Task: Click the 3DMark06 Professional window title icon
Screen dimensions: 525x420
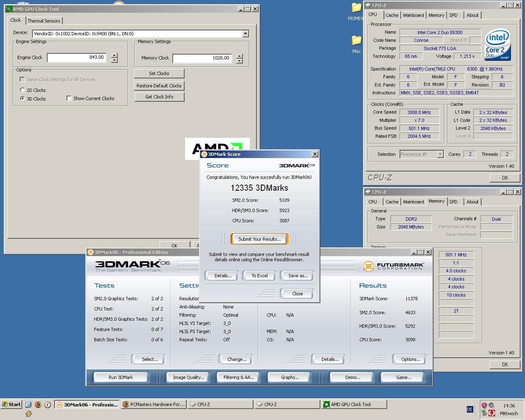Action: tap(90, 252)
